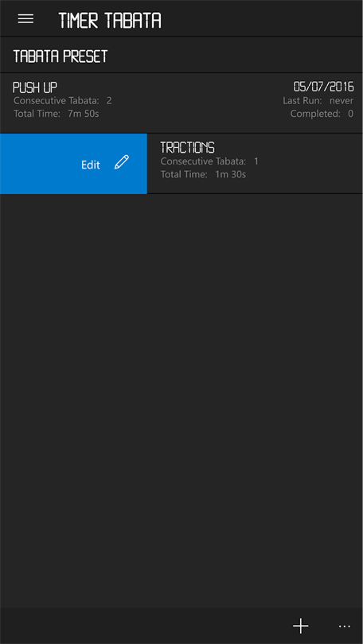This screenshot has height=644, width=363.
Task: Click TRACTIONS Total Time 1m 30s
Action: (x=203, y=175)
